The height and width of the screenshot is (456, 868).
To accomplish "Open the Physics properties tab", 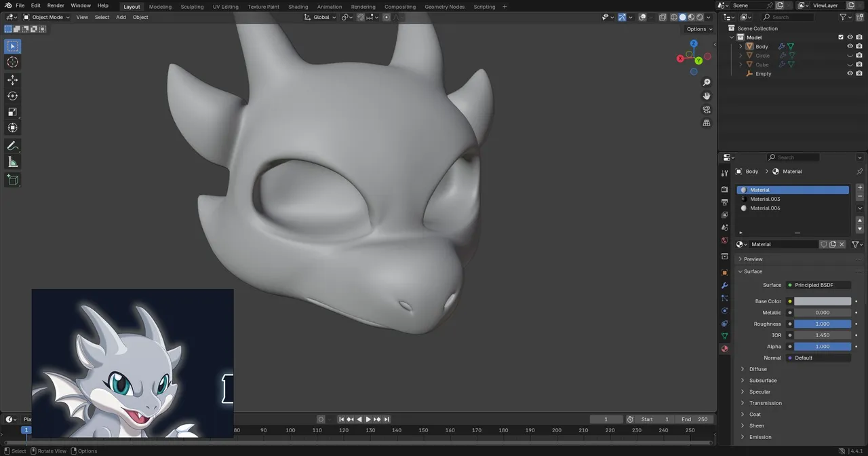I will [725, 311].
